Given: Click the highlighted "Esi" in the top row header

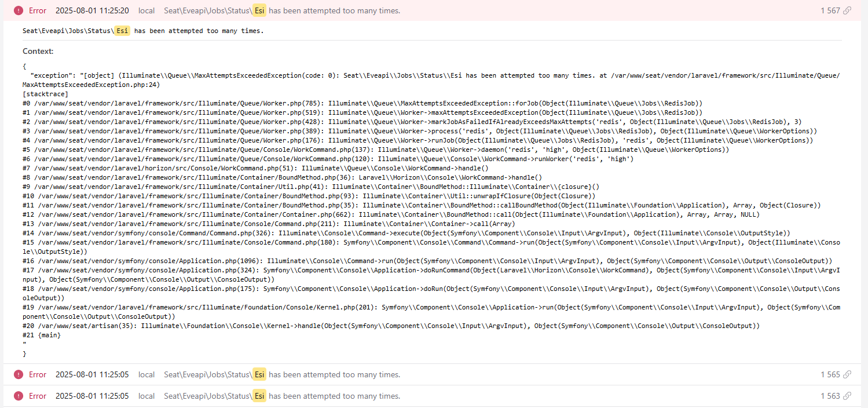Looking at the screenshot, I should [259, 10].
